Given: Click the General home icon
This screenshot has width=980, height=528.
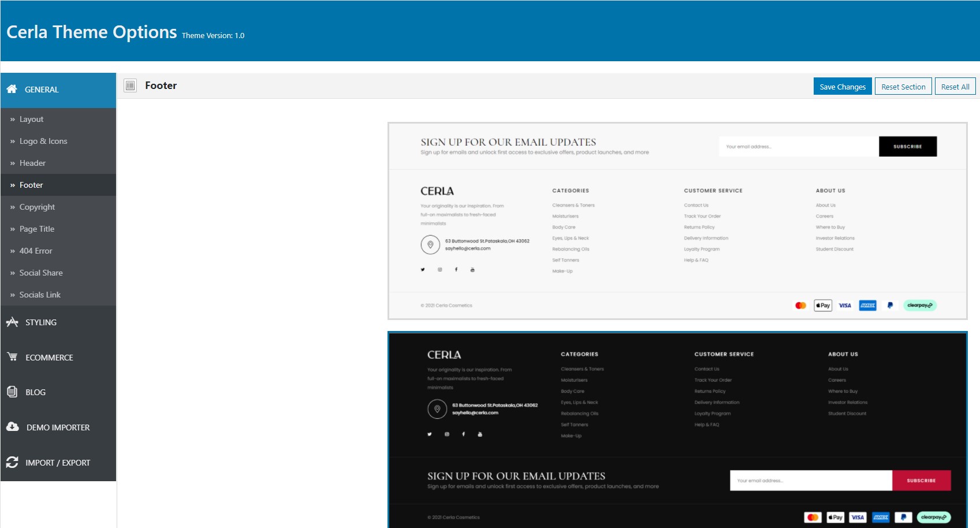Looking at the screenshot, I should point(12,89).
